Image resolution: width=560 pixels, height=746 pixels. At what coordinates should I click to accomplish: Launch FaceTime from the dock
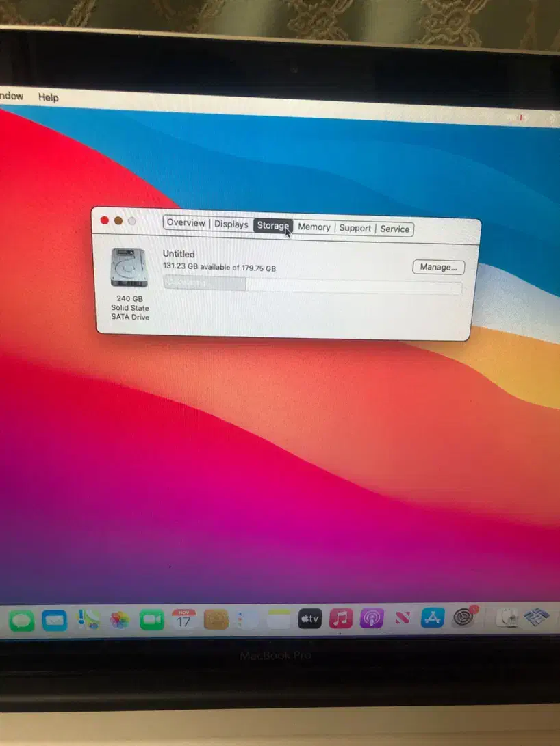(152, 620)
